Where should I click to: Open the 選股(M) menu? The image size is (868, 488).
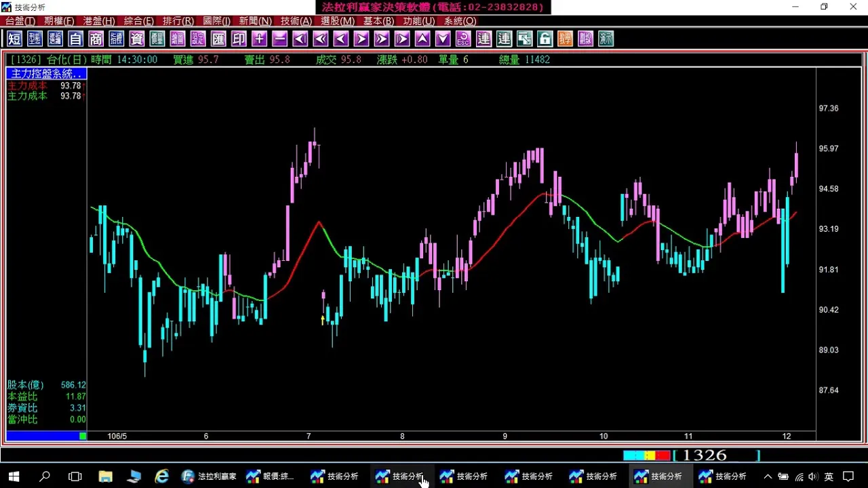(x=338, y=21)
